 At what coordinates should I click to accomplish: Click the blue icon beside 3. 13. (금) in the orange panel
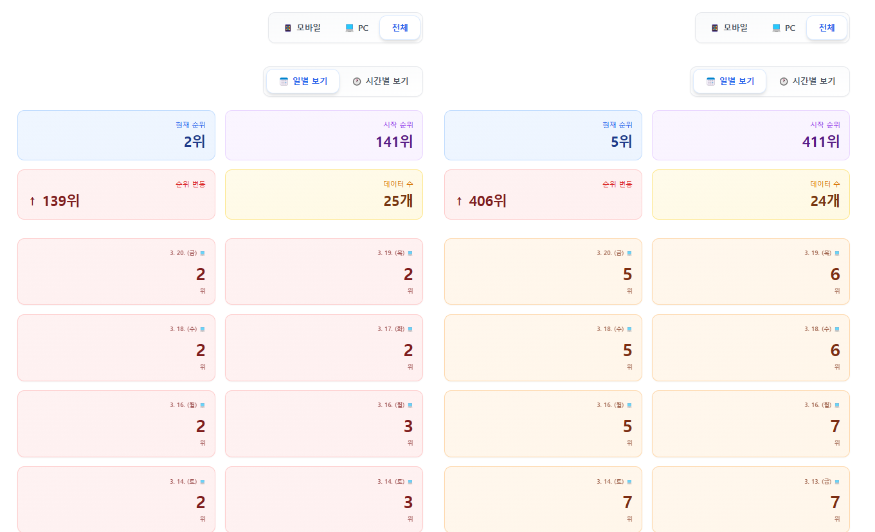[x=837, y=482]
